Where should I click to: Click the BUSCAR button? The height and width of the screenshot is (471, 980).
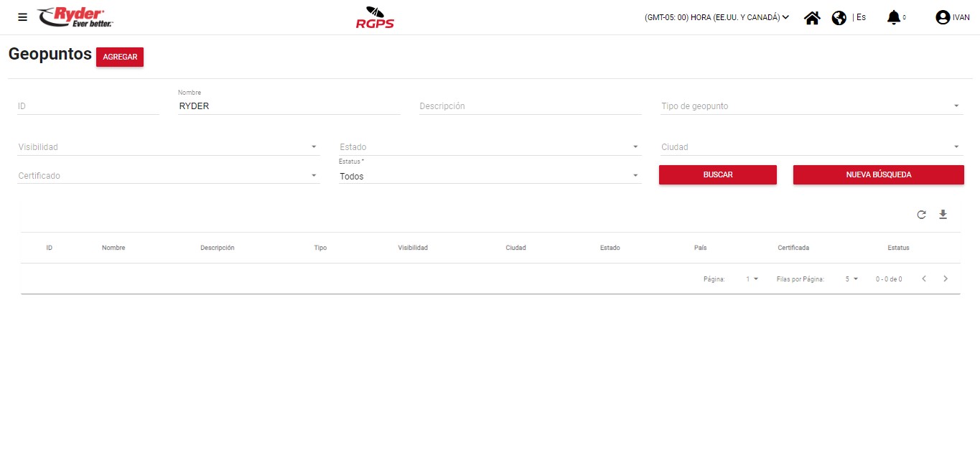click(x=717, y=174)
